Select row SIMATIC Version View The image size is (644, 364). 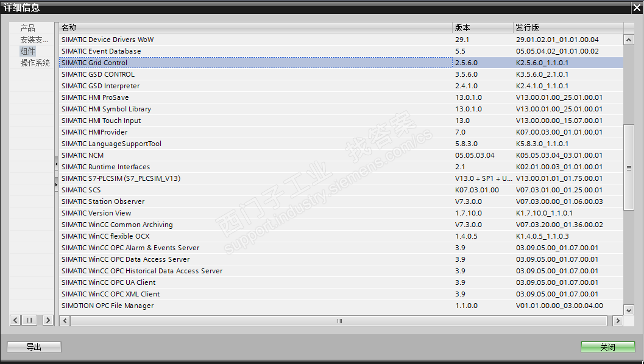[x=341, y=213]
